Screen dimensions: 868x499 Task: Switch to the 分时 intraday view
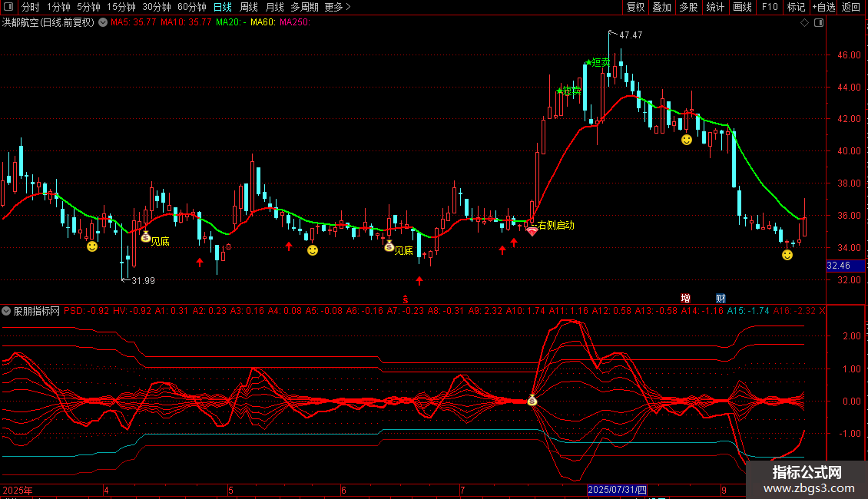[31, 7]
